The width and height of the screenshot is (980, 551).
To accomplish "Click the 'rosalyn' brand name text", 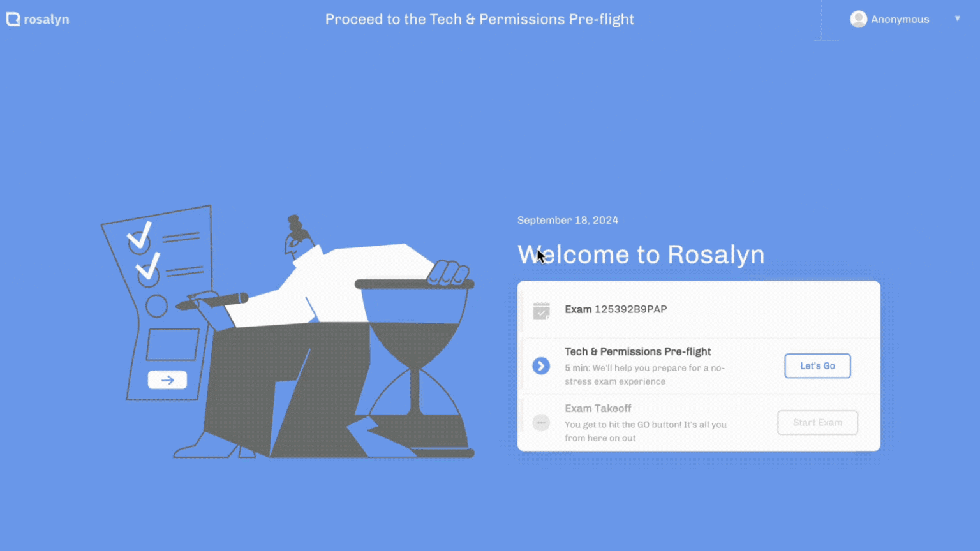I will click(x=47, y=20).
